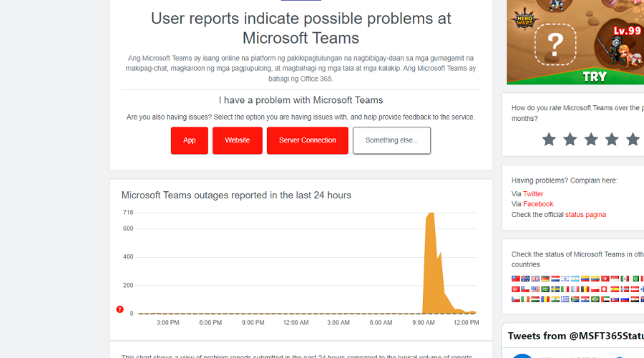Select the Czech Republic flag
The image size is (644, 358).
[516, 299]
